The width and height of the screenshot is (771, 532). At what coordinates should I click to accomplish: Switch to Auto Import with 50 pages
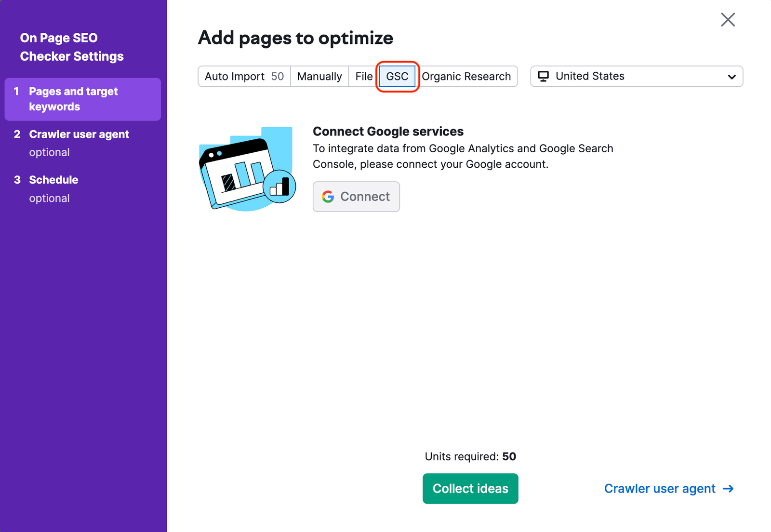(243, 76)
